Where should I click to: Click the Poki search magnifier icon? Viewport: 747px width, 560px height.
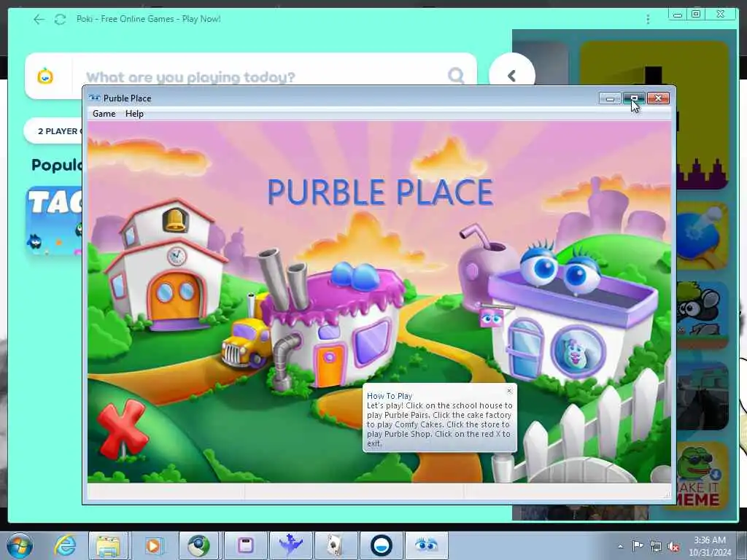point(456,75)
